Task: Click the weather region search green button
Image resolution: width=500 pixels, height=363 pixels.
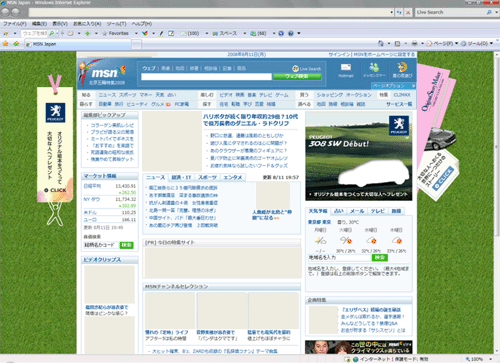Action: (x=380, y=258)
